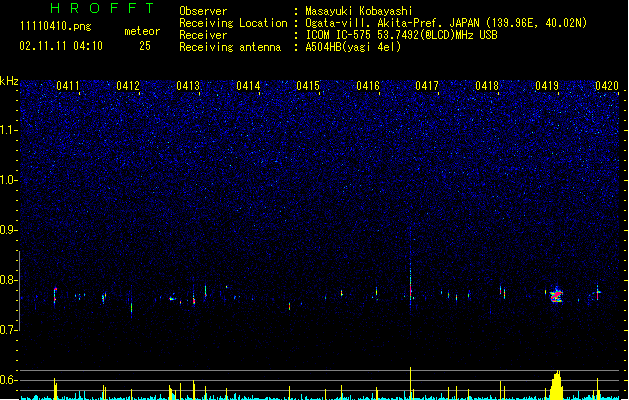Click the 1.0 kHz axis label
Screen dimensions: 629x400
coord(9,180)
